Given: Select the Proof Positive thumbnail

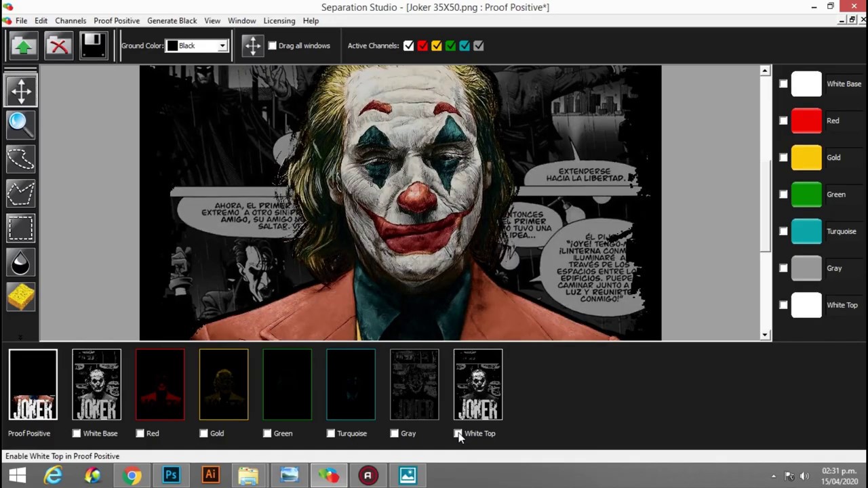Looking at the screenshot, I should pos(33,385).
